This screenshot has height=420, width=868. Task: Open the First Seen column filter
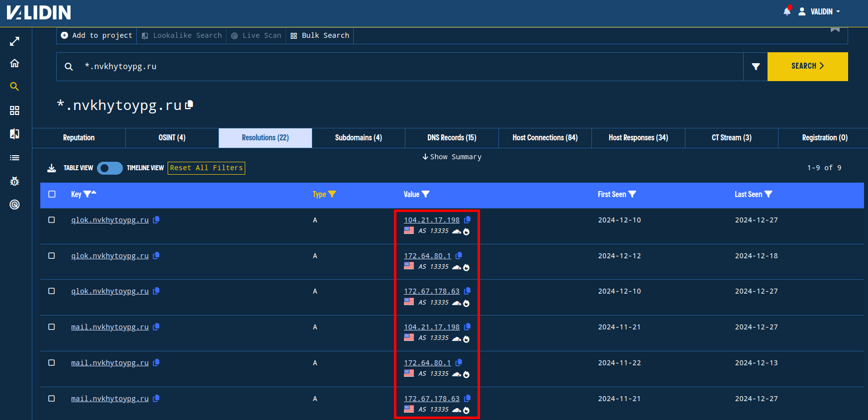tap(632, 195)
